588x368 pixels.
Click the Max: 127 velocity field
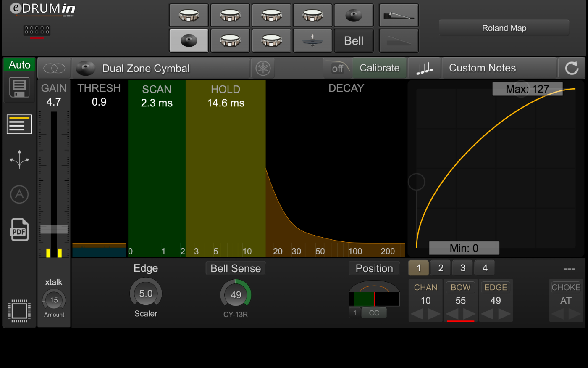[x=528, y=89]
